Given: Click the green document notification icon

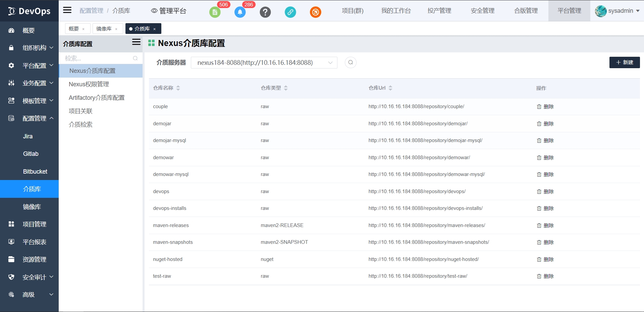Looking at the screenshot, I should pos(215,12).
